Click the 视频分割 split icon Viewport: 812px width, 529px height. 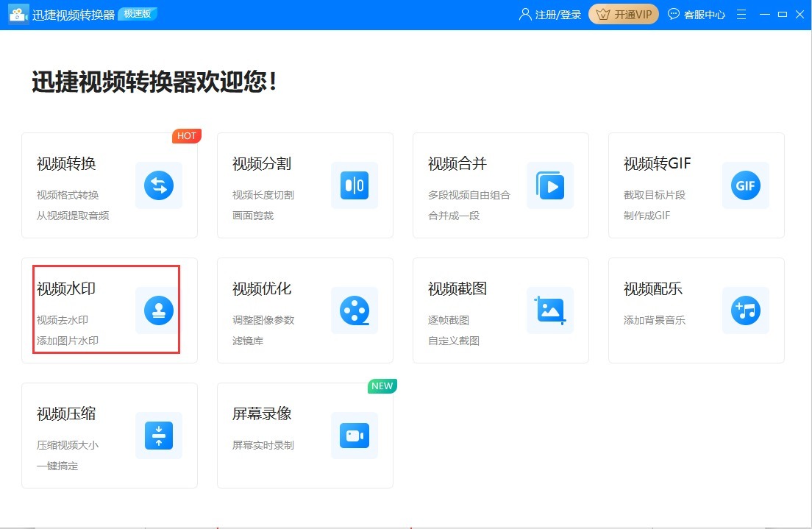355,185
